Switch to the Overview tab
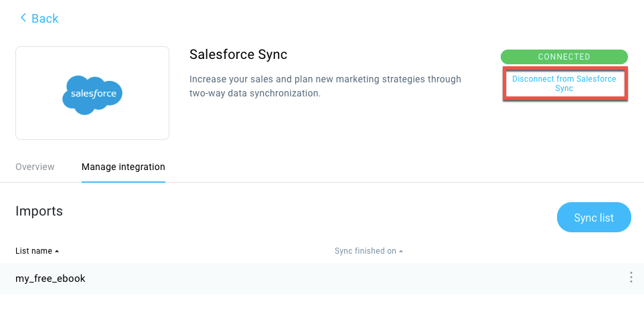This screenshot has height=330, width=644. (x=35, y=167)
